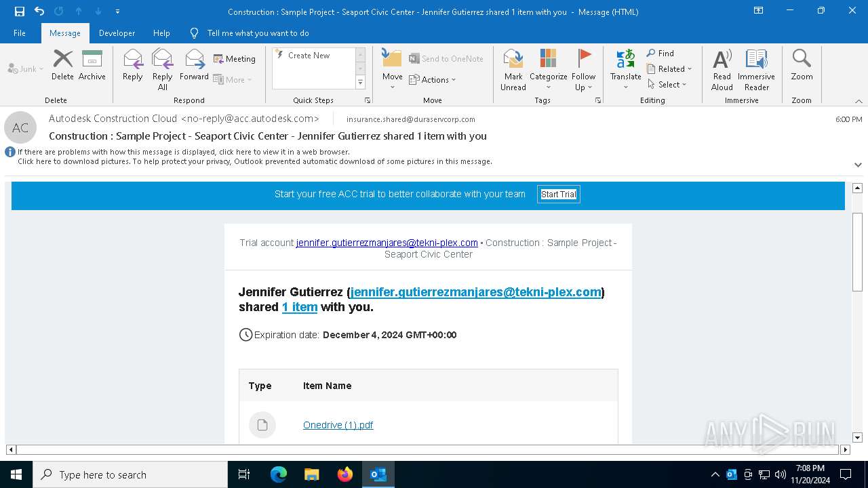
Task: Expand the Quick Steps gallery
Action: [x=360, y=83]
